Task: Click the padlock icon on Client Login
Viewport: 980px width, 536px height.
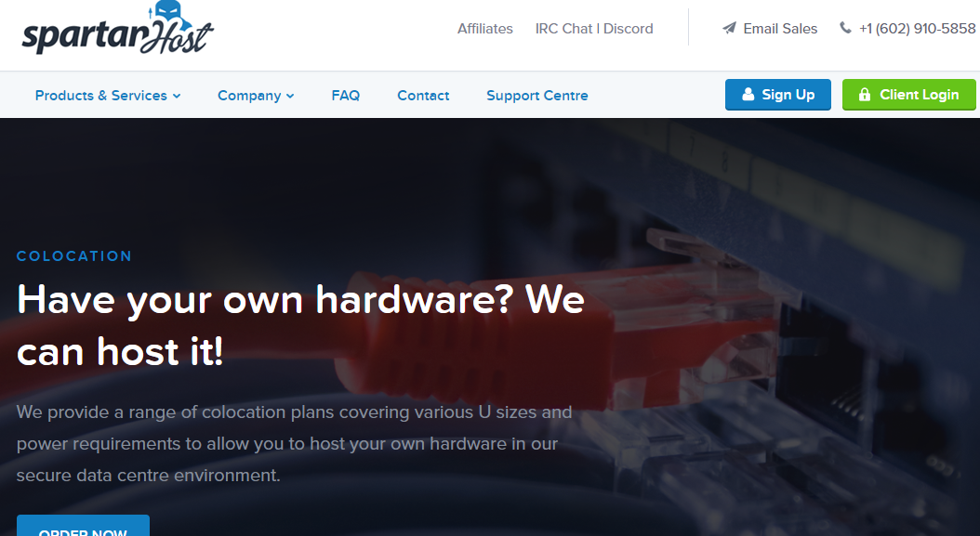Action: pos(865,95)
